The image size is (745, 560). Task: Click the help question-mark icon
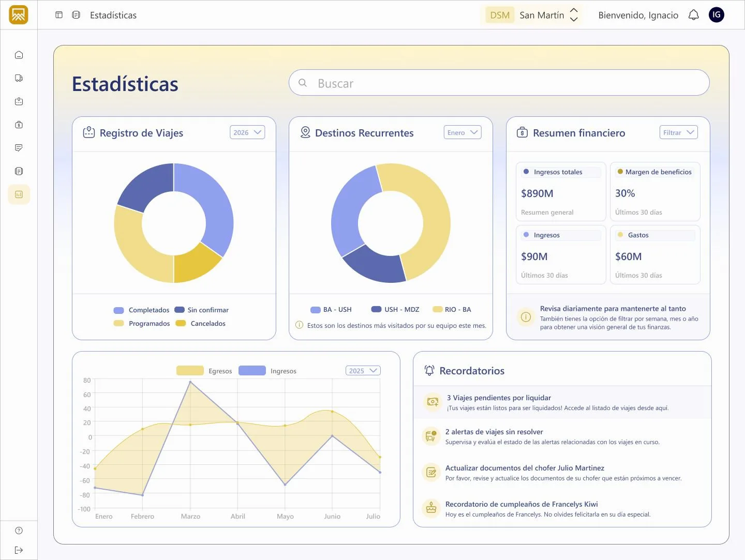[19, 530]
